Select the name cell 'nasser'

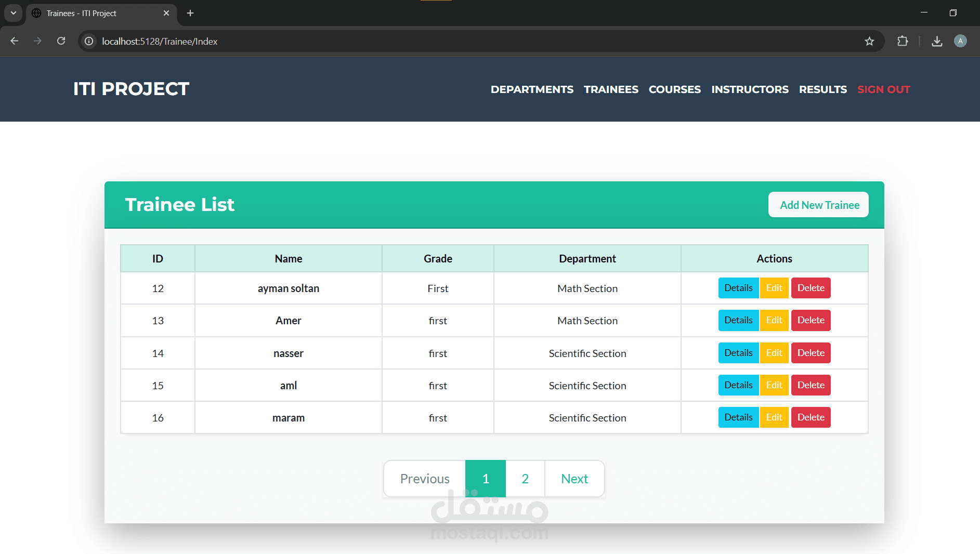289,353
